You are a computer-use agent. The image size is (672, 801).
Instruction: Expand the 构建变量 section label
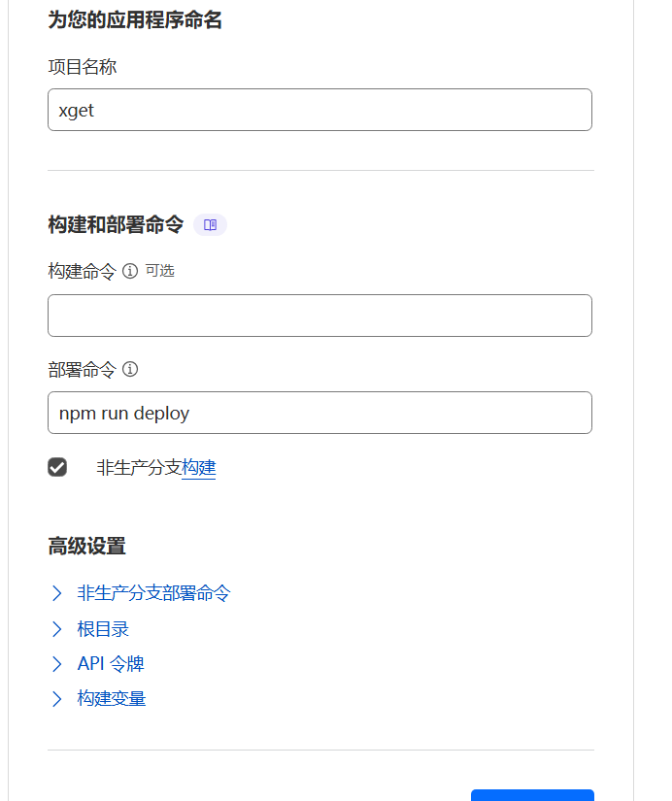[112, 699]
